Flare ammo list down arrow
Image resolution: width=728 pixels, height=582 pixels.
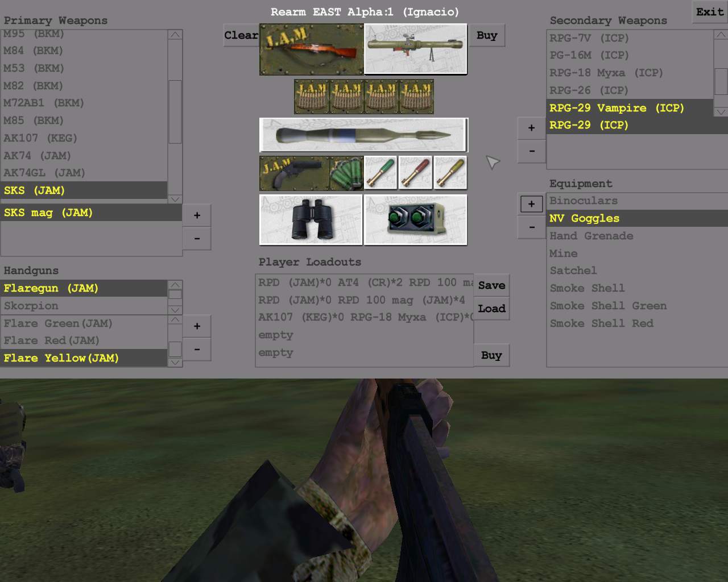pyautogui.click(x=175, y=362)
